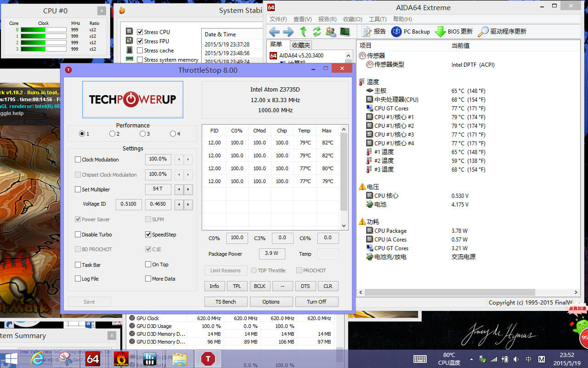The height and width of the screenshot is (368, 588).
Task: Uncheck the Stress FPU checkbox
Action: 140,41
